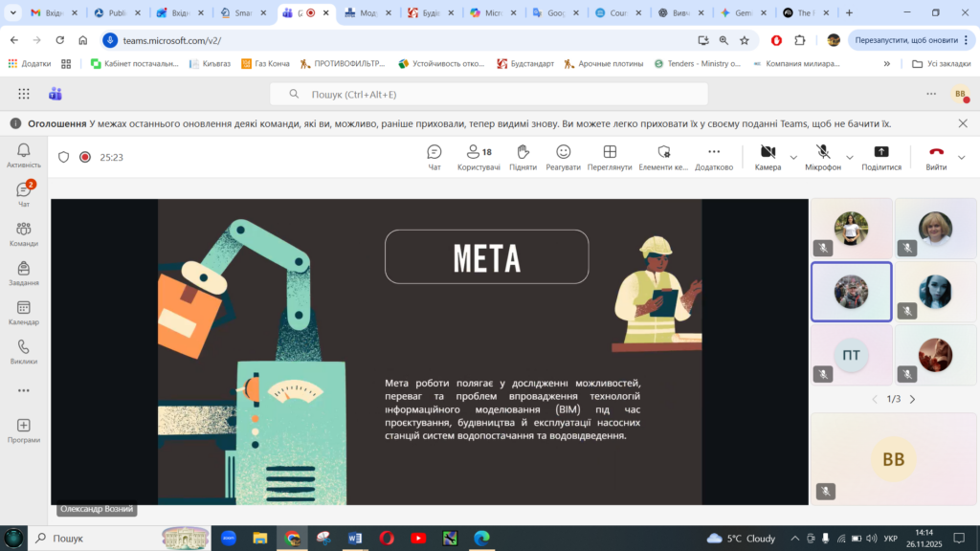Expand microphone options dropdown arrow
The width and height of the screenshot is (980, 551).
click(850, 157)
